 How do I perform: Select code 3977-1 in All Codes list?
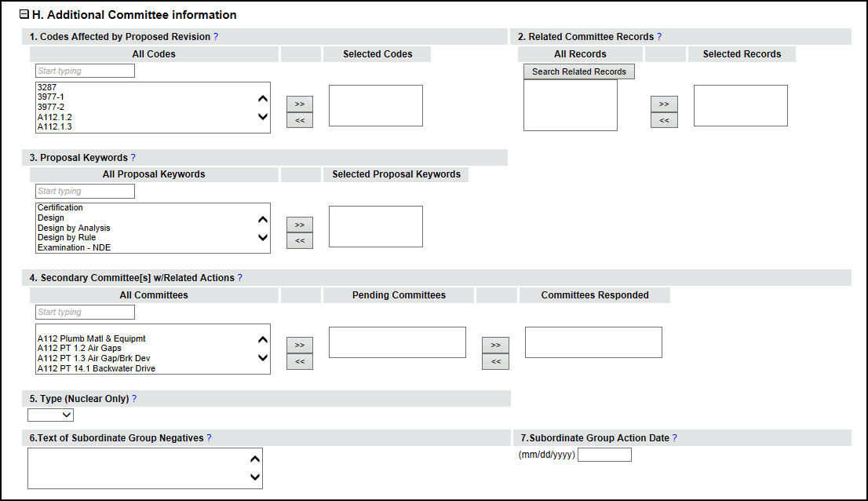pyautogui.click(x=50, y=97)
